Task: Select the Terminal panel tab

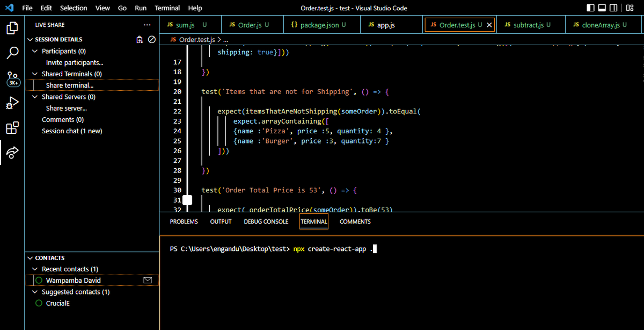Action: pyautogui.click(x=314, y=221)
